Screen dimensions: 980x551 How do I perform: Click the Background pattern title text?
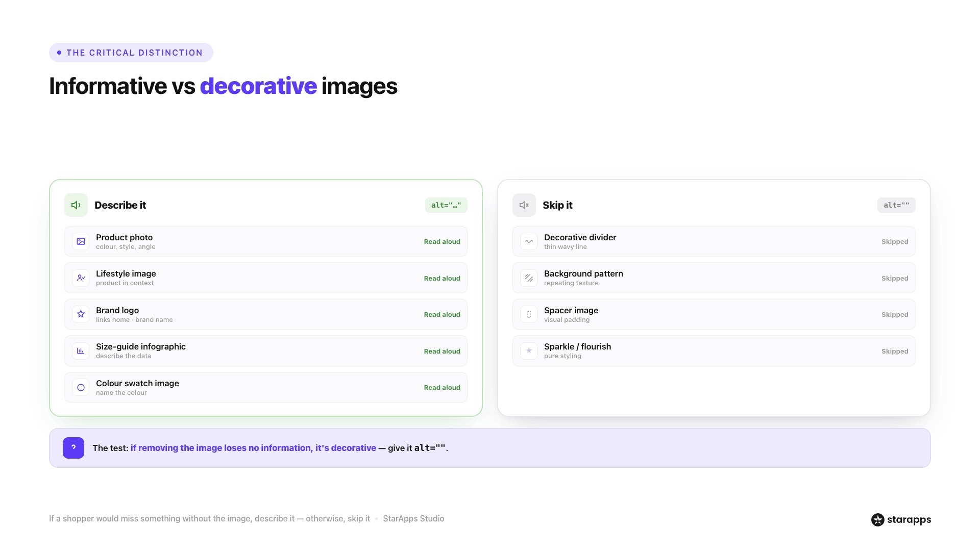tap(583, 273)
